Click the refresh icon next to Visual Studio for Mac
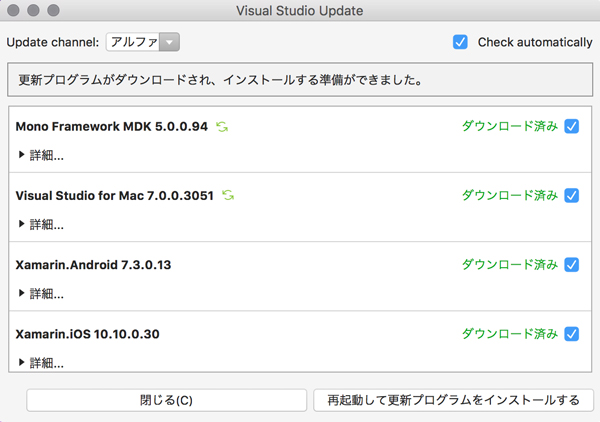The image size is (600, 422). 228,196
